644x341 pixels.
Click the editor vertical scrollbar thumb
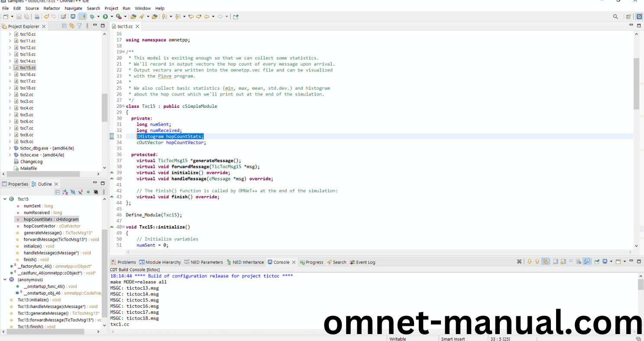pos(636,83)
